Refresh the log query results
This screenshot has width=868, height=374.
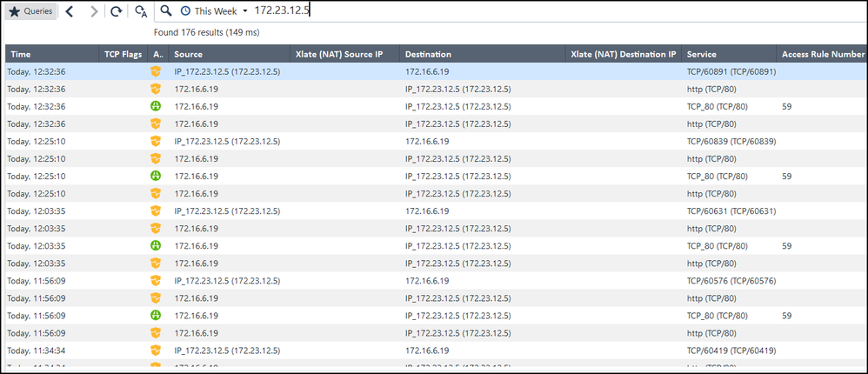117,11
